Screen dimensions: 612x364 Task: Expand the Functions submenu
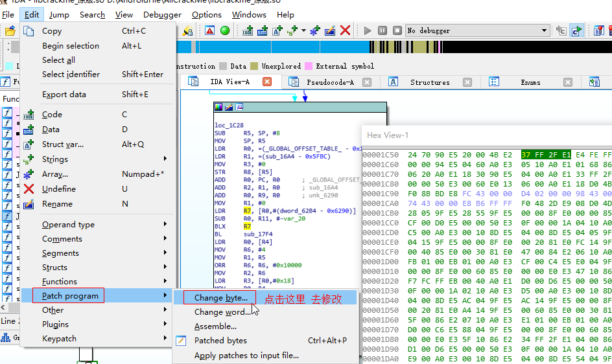97,282
